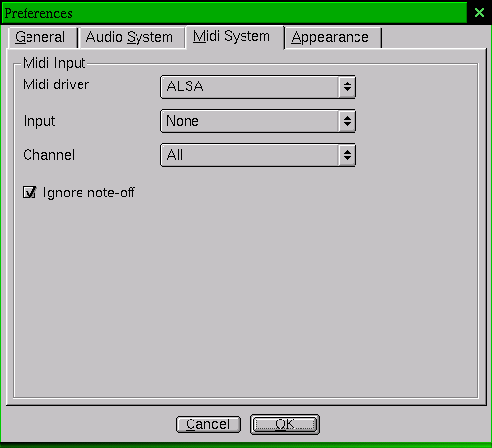Open the Input dropdown showing None
This screenshot has height=448, width=492.
(x=258, y=121)
